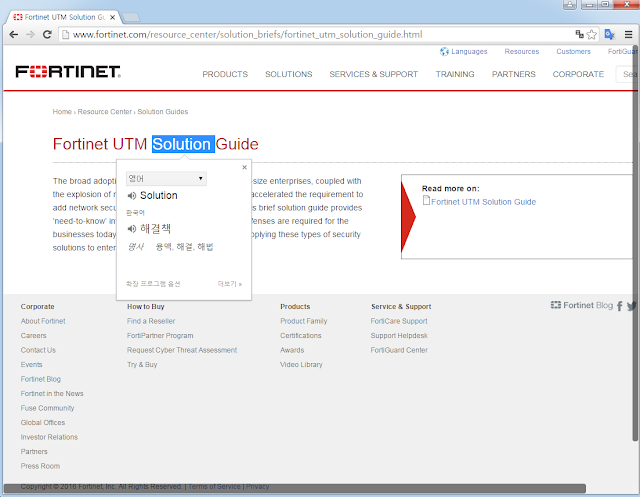Open Support Helpdesk link
The height and width of the screenshot is (497, 640).
click(x=399, y=336)
